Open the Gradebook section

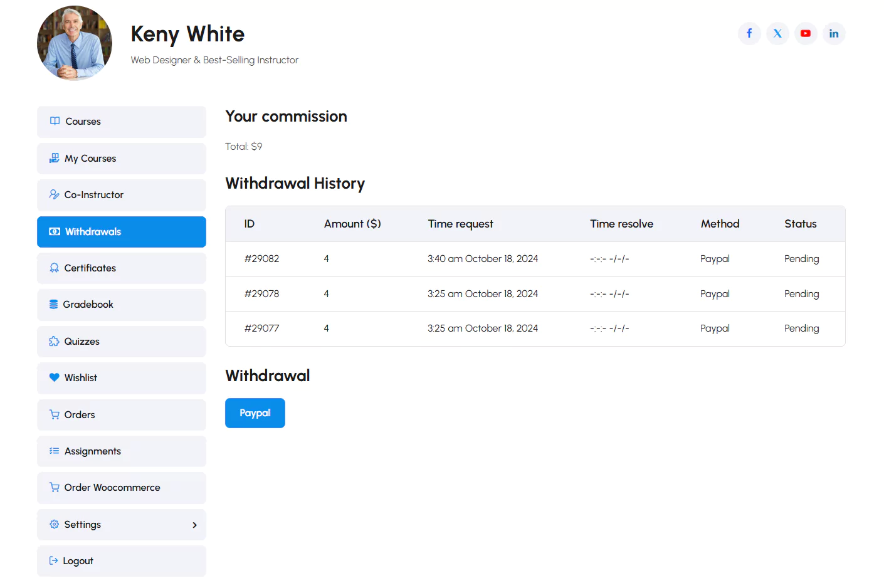pos(122,305)
